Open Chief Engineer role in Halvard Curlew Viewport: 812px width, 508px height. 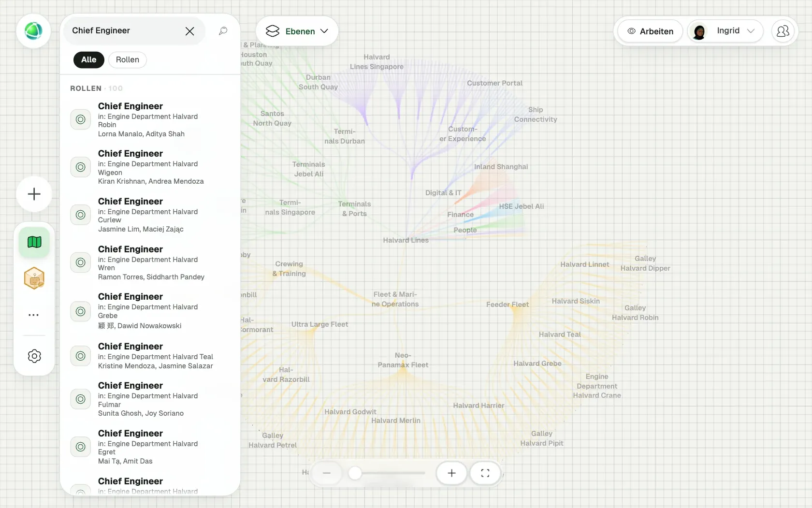(x=150, y=215)
